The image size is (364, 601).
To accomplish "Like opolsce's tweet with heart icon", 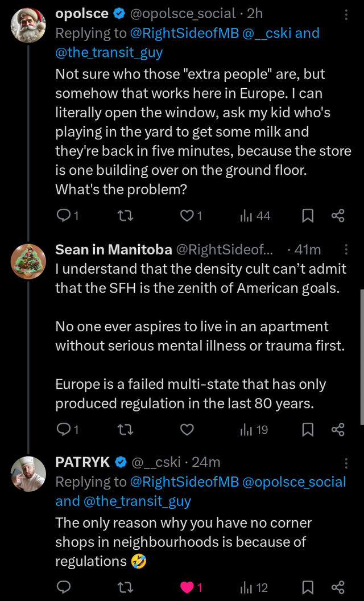I will pos(187,216).
